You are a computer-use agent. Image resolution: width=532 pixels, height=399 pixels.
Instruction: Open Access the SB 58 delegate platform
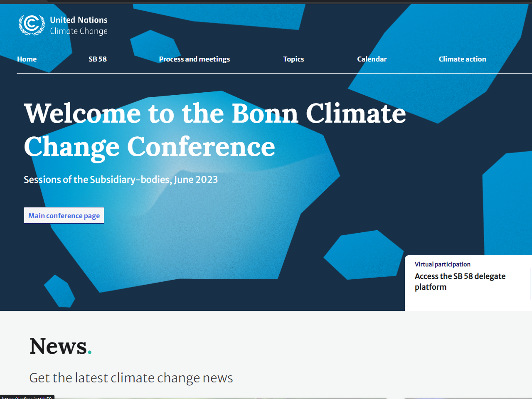point(460,281)
